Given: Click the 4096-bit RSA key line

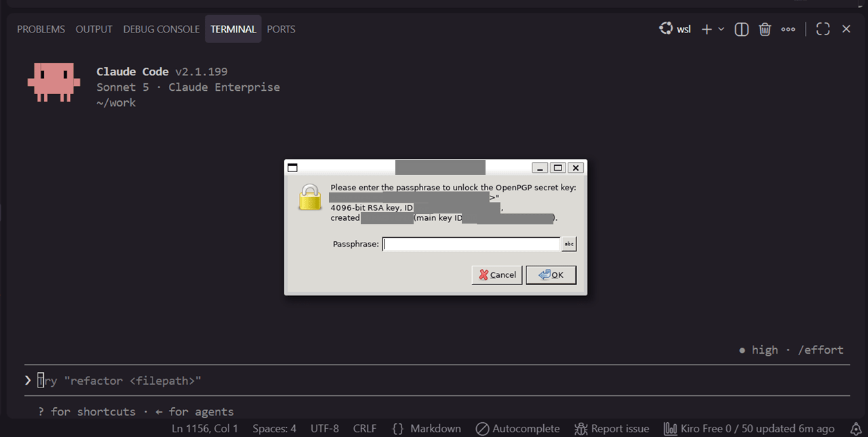Looking at the screenshot, I should (416, 208).
